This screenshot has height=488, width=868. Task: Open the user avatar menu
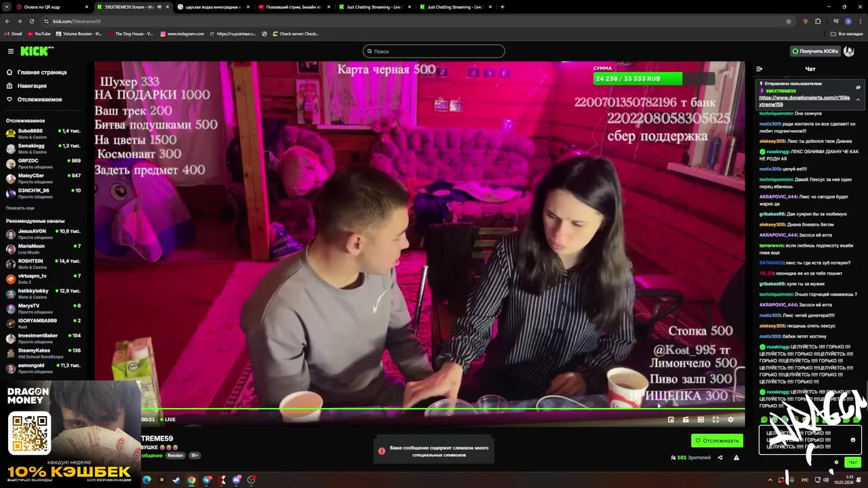click(x=849, y=51)
